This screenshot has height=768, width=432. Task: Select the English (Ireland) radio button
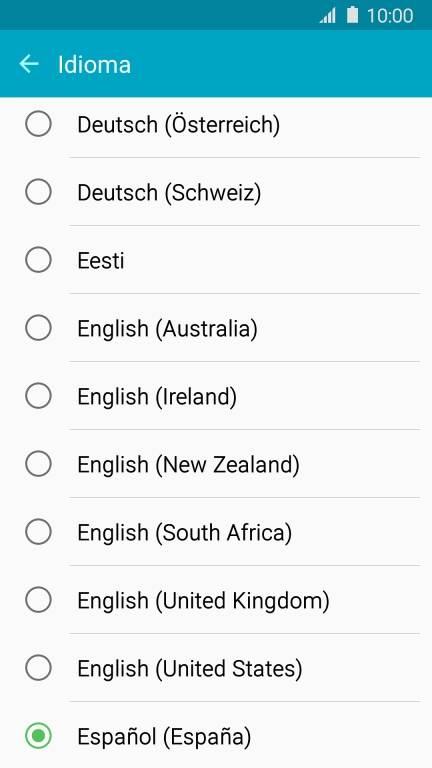coord(38,396)
